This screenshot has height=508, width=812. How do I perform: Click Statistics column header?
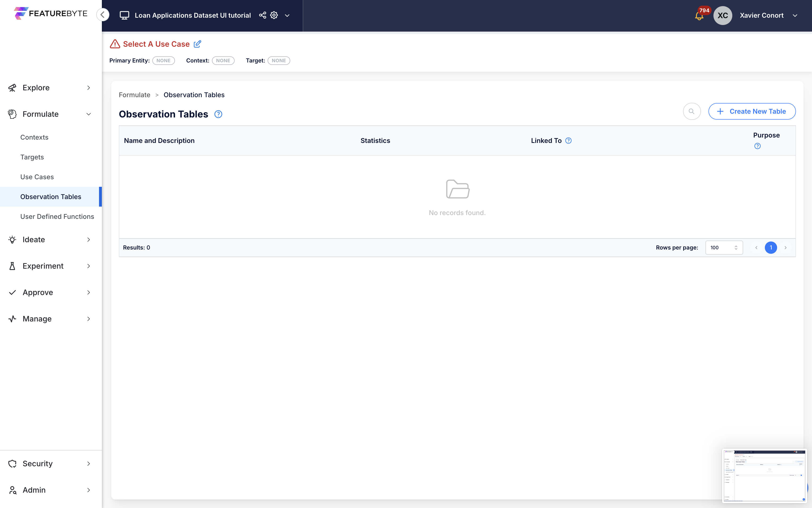pos(375,140)
